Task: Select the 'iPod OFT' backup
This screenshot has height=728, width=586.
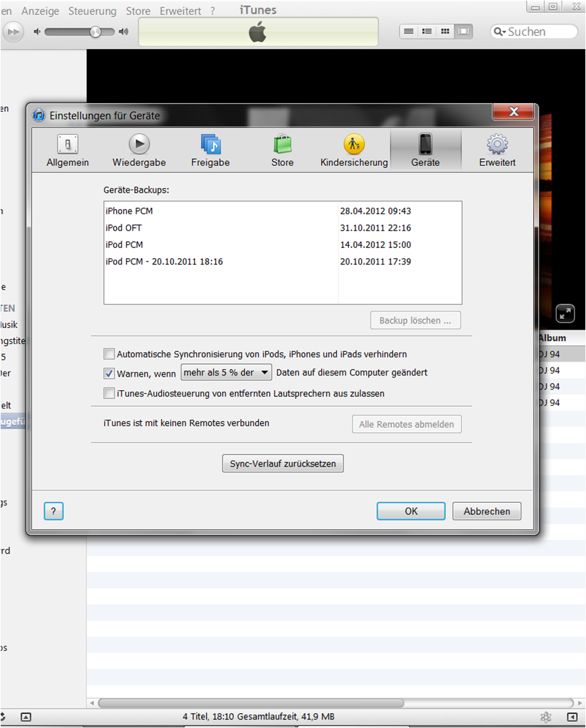Action: 123,228
